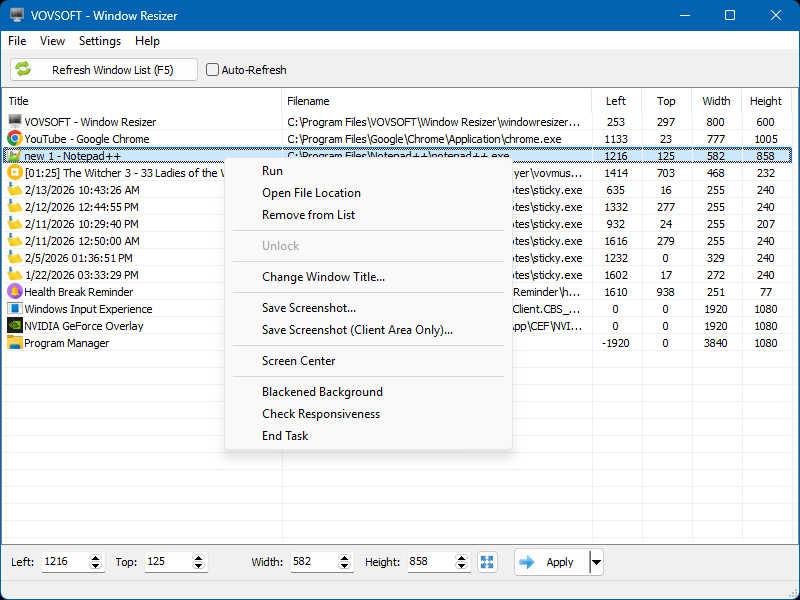Click the YouTube Google Chrome row icon
Viewport: 800px width, 600px height.
pos(15,139)
